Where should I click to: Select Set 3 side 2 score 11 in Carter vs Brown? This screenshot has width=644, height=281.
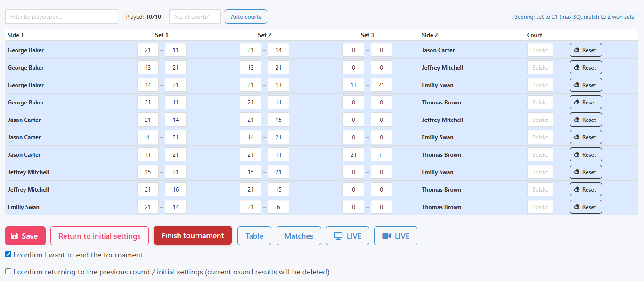point(382,155)
